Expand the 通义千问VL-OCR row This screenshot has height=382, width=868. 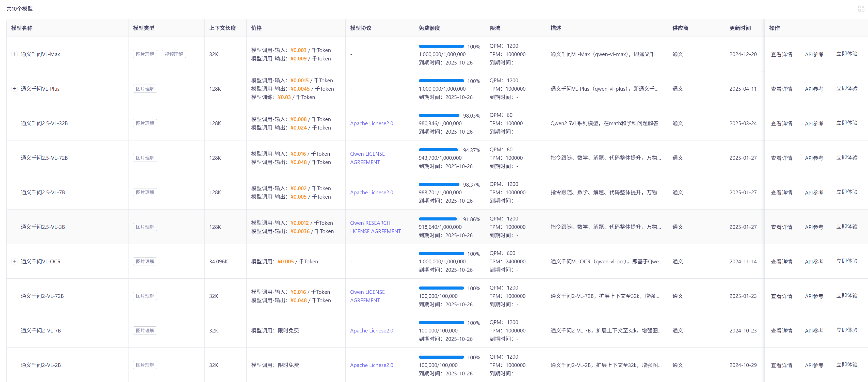point(14,261)
